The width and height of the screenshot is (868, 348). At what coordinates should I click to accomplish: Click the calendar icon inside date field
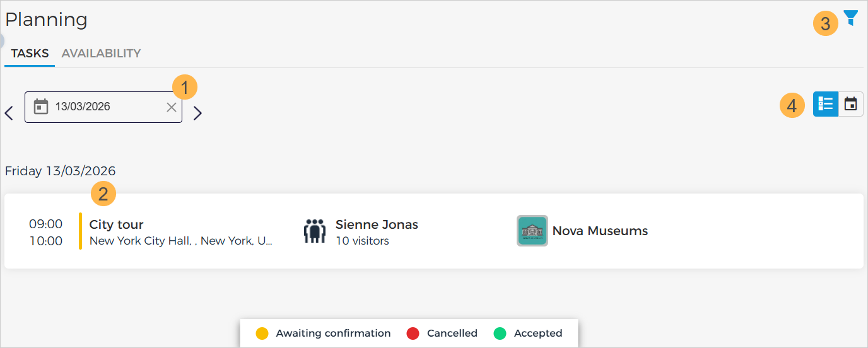pos(41,107)
